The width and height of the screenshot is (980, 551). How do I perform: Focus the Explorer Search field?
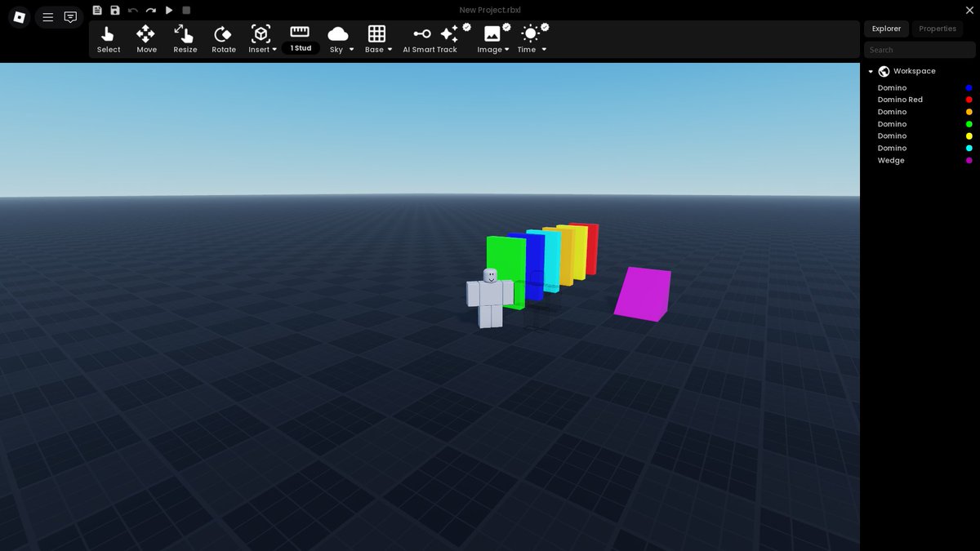[920, 50]
